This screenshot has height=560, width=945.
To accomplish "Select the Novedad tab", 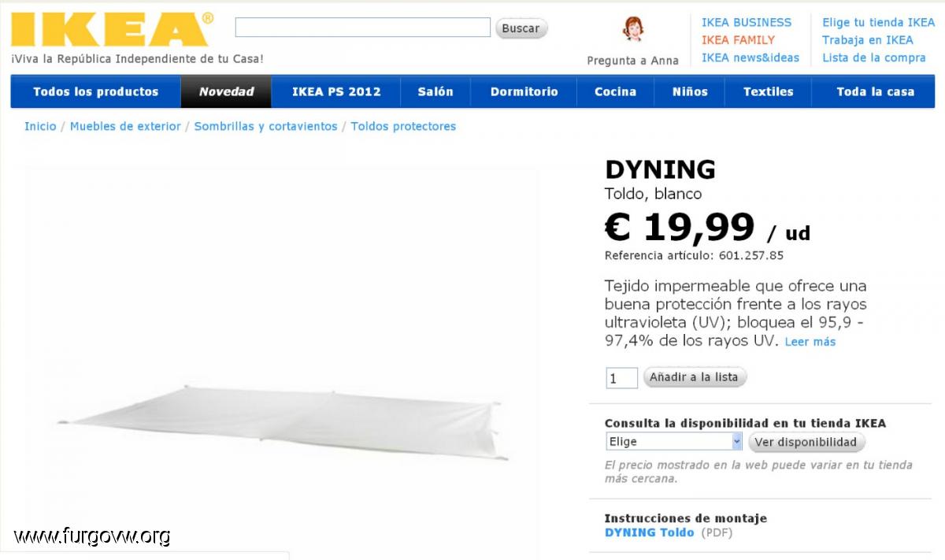I will click(x=227, y=91).
